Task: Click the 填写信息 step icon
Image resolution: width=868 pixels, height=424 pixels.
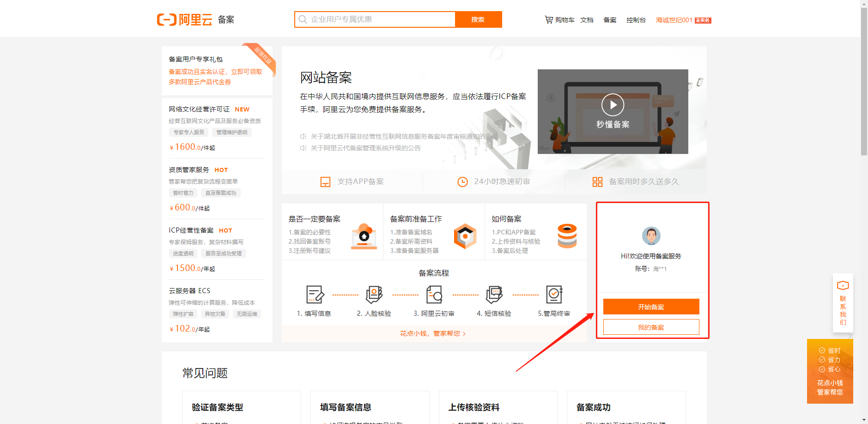Action: (315, 295)
